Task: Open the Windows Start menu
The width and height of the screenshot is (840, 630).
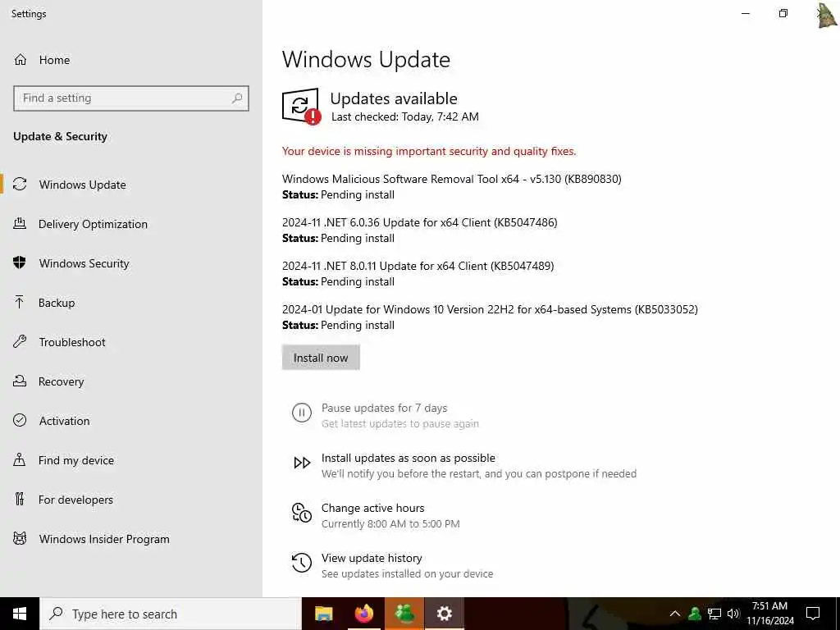Action: click(x=20, y=614)
